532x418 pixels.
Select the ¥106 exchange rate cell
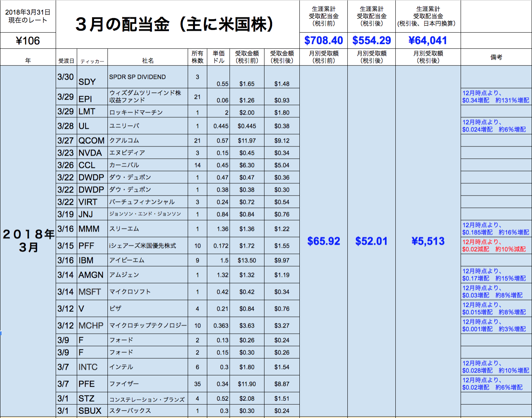[x=28, y=41]
